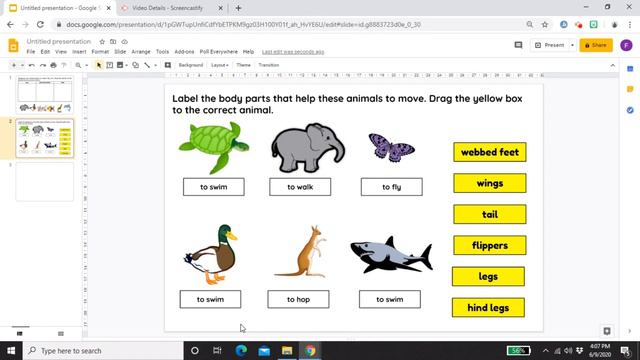640x360 pixels.
Task: Click the Background button
Action: [x=191, y=65]
